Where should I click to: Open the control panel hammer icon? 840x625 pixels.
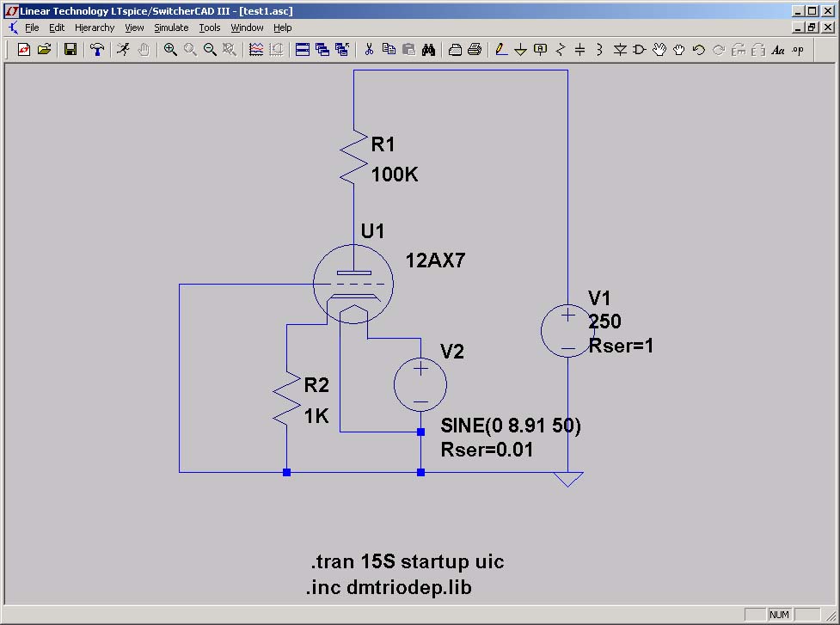(x=97, y=50)
